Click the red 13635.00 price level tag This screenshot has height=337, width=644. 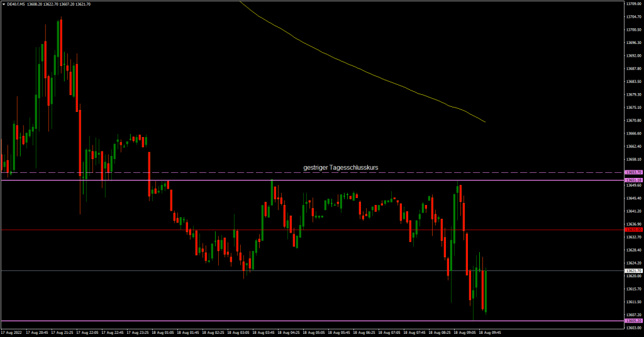(633, 230)
